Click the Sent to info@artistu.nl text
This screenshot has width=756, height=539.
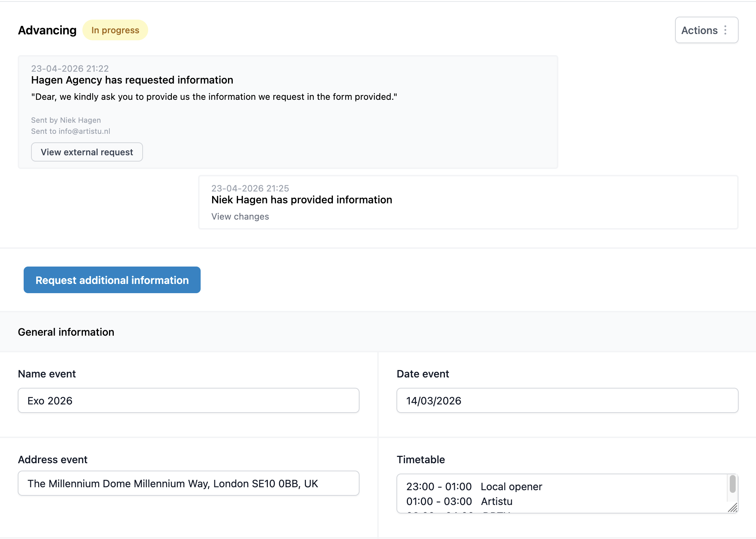coord(71,131)
